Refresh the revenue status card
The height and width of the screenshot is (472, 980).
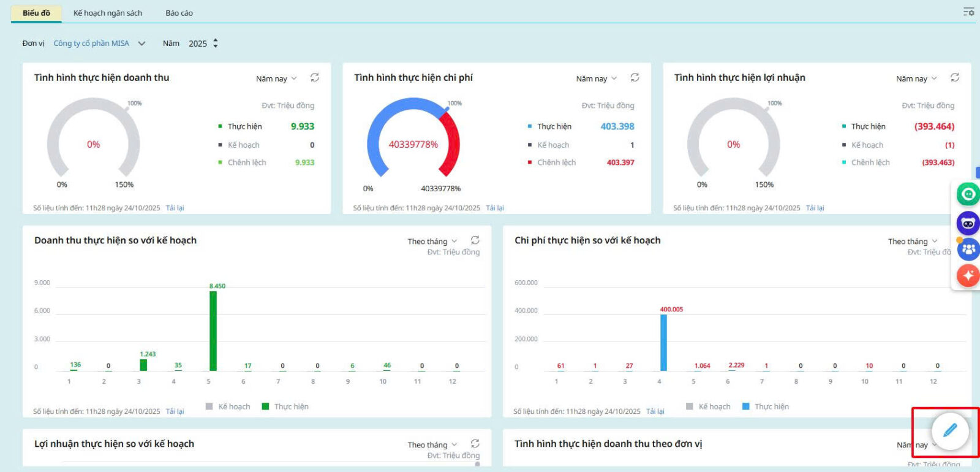(x=315, y=78)
